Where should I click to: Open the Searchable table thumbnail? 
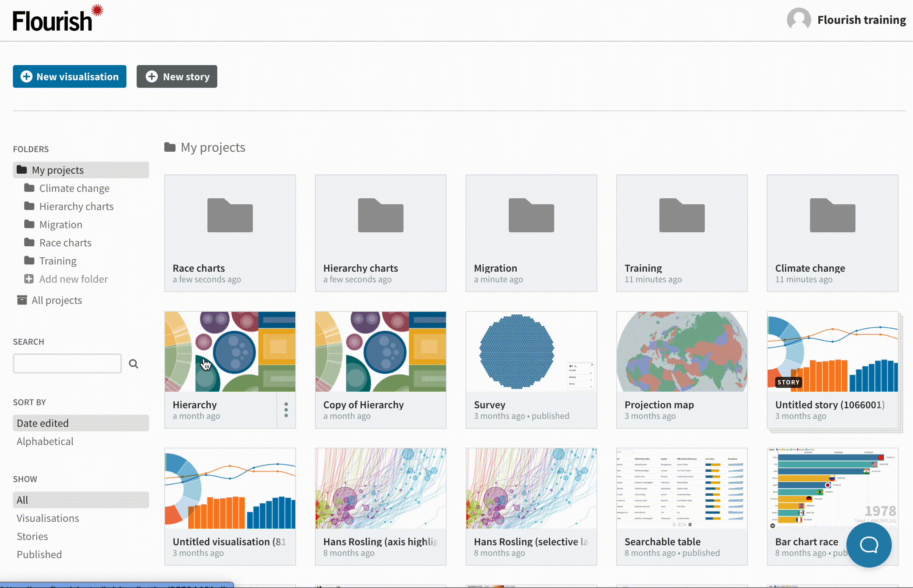click(x=682, y=489)
